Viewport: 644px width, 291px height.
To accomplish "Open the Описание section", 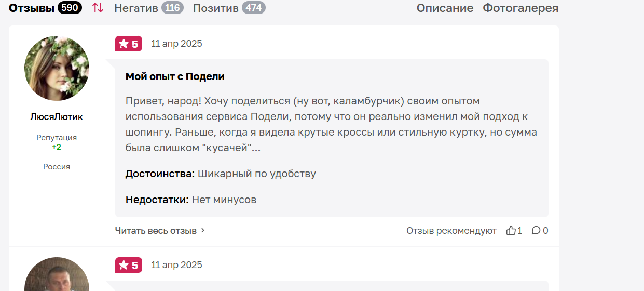I will click(445, 8).
